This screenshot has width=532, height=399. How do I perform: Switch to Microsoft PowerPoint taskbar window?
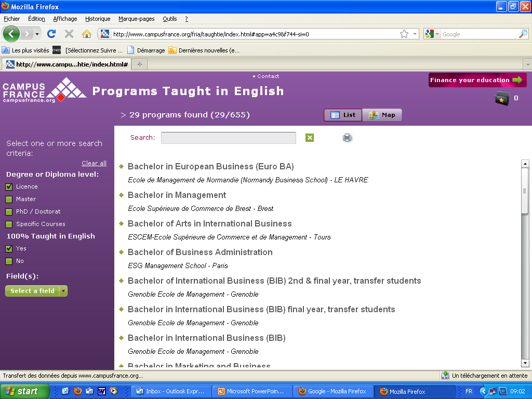252,391
